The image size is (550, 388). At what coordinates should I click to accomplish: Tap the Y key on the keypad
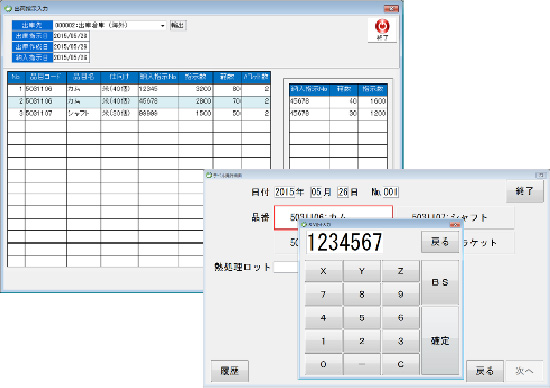pyautogui.click(x=362, y=271)
